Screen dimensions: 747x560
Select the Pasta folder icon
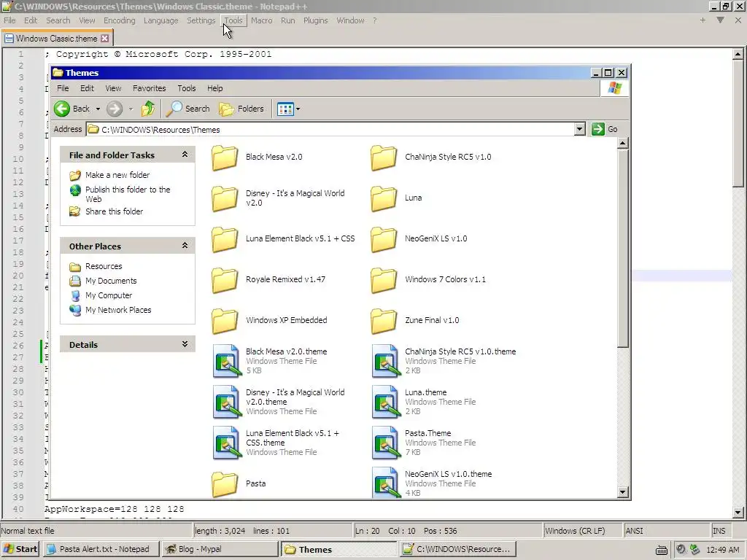click(225, 484)
